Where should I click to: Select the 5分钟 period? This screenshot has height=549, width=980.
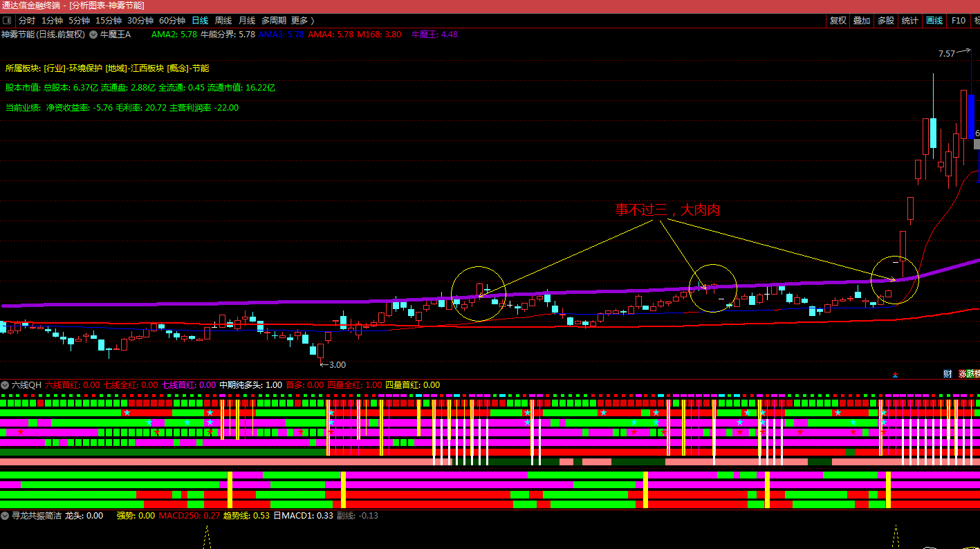coord(79,21)
